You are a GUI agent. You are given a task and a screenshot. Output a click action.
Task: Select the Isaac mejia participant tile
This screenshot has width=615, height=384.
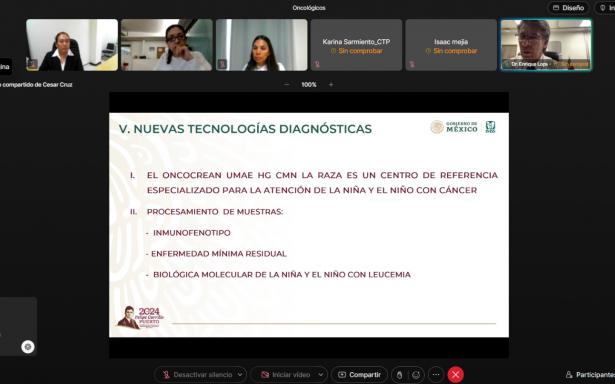451,45
